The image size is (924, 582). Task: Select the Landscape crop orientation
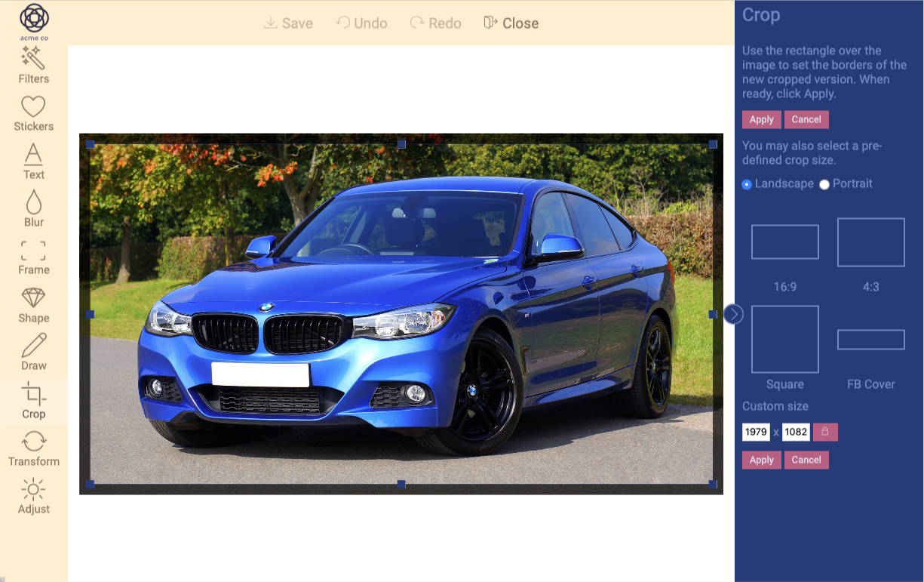(746, 183)
